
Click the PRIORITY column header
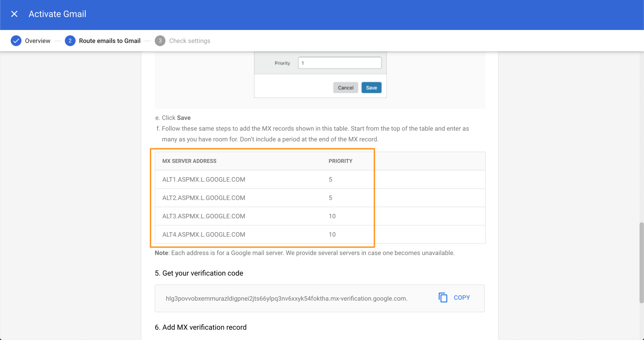[x=340, y=161]
